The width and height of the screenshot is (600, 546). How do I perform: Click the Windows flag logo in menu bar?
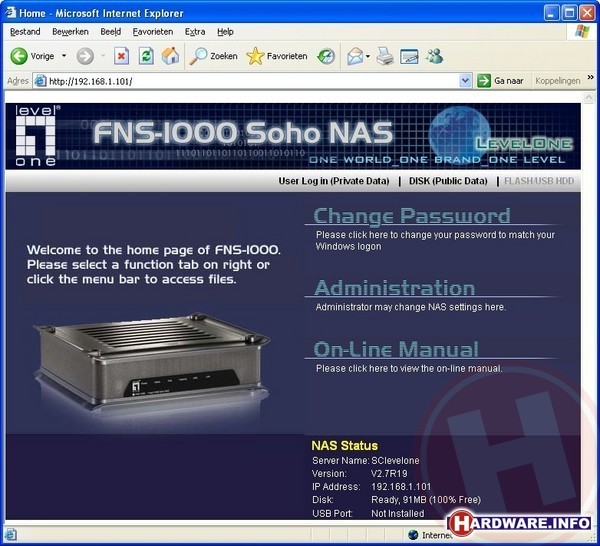583,31
